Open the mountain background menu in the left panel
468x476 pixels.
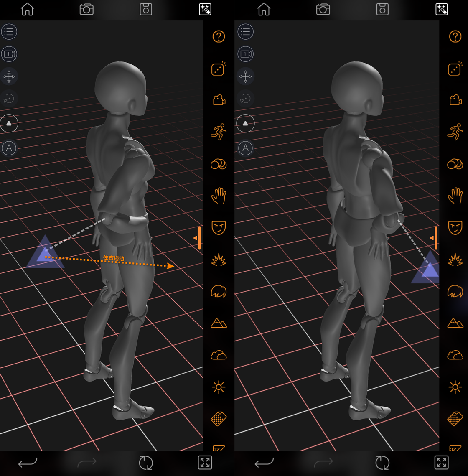(x=219, y=323)
